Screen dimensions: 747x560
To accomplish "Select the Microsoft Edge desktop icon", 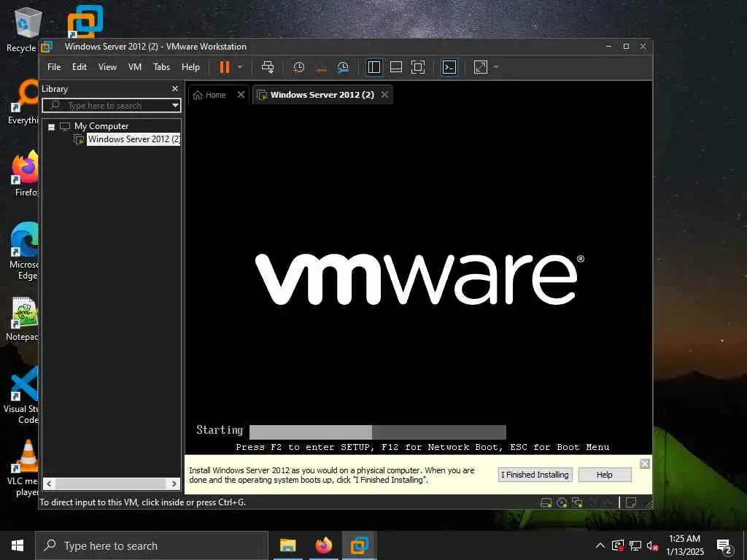I will (23, 252).
